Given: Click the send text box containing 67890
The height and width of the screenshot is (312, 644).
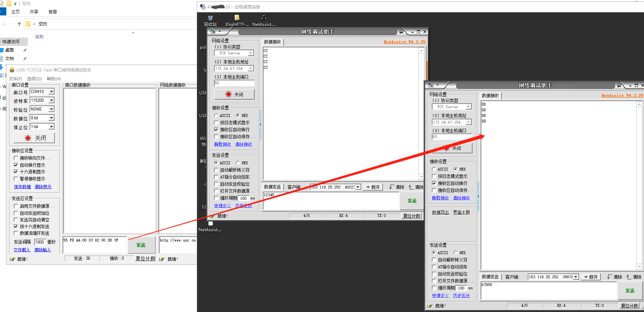Looking at the screenshot, I should 548,291.
